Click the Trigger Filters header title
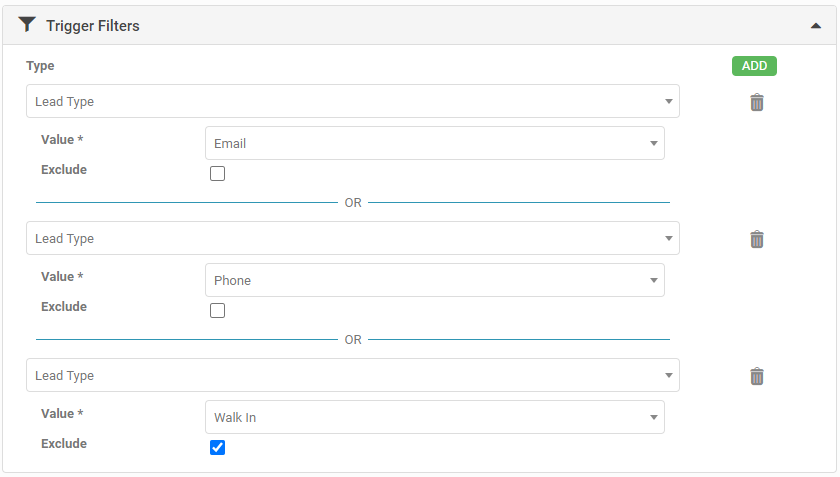 click(93, 26)
